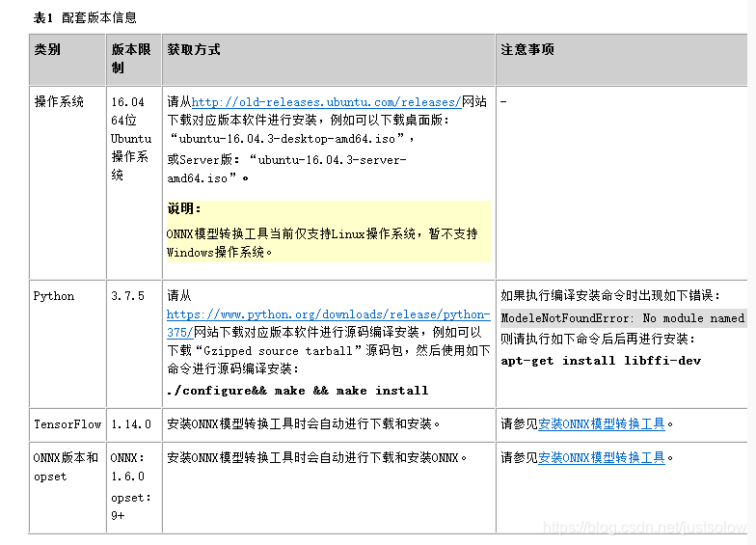Open 安装ONNX模型转换工具 link in TensorFlow row

pyautogui.click(x=602, y=424)
